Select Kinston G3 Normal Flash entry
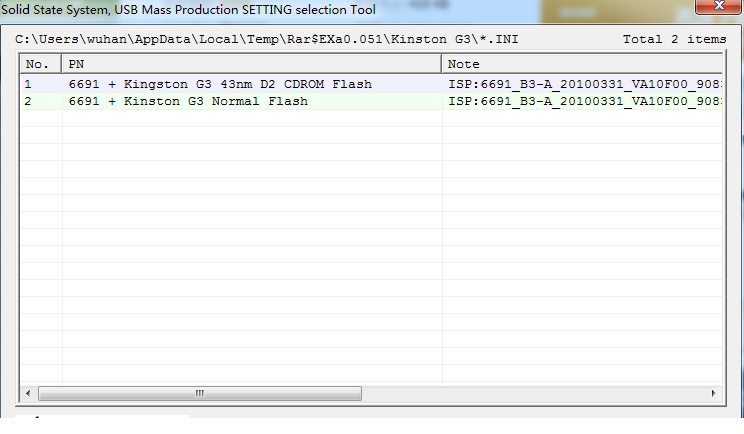This screenshot has height=434, width=744. click(188, 102)
